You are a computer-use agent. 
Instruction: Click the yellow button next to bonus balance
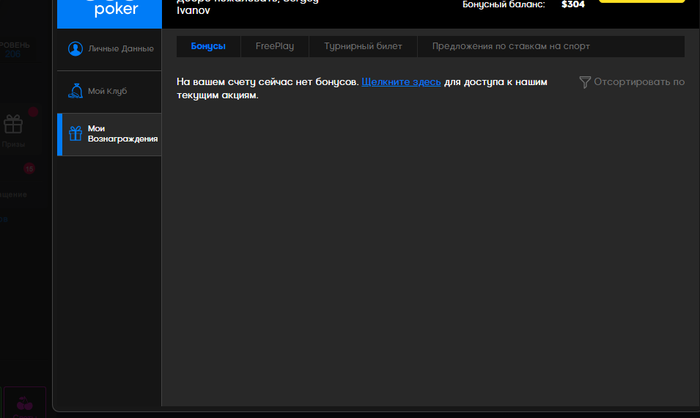(x=642, y=1)
